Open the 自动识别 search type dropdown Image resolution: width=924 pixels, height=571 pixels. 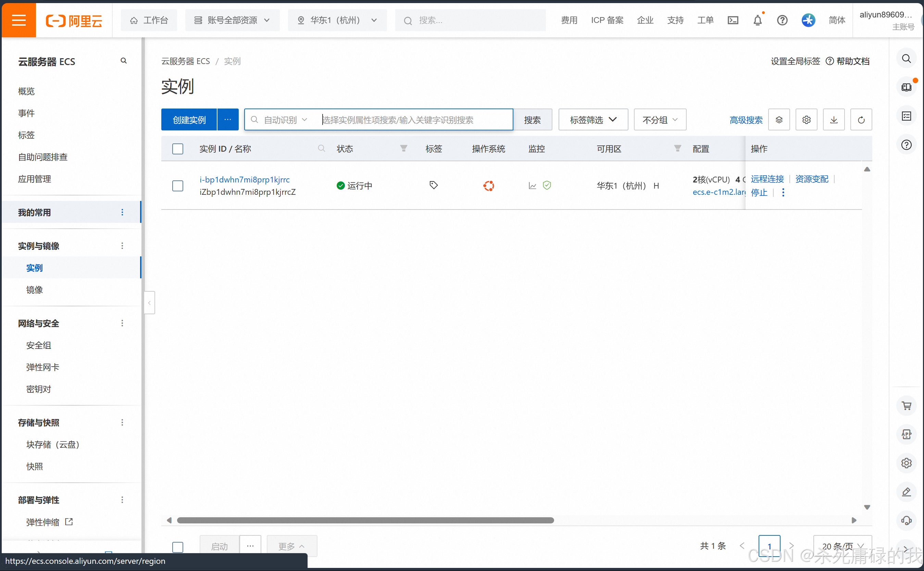(x=285, y=120)
